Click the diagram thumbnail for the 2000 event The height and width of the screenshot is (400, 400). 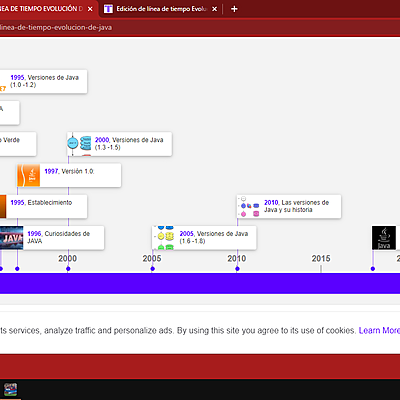click(x=79, y=144)
